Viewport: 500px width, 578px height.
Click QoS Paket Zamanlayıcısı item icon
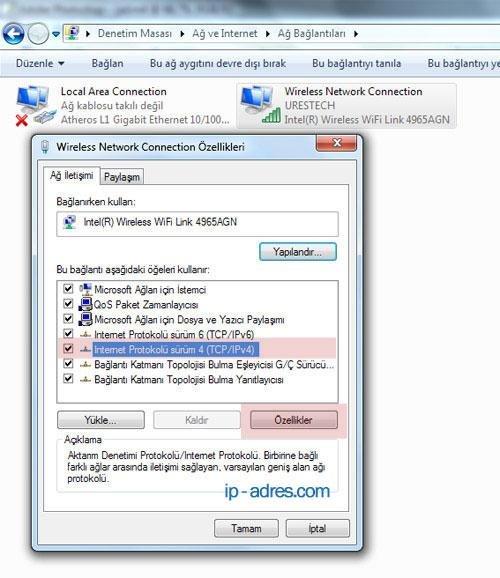[x=86, y=304]
